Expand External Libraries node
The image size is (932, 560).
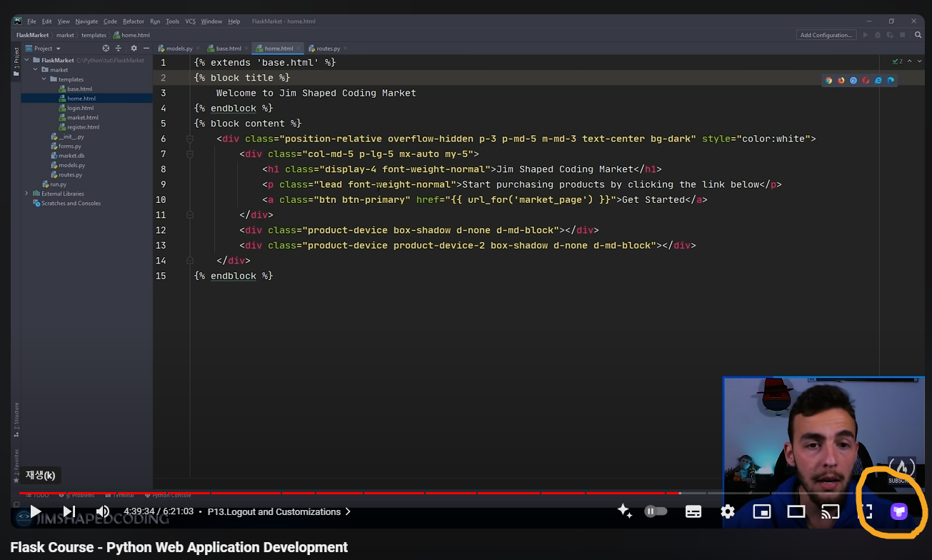coord(27,194)
